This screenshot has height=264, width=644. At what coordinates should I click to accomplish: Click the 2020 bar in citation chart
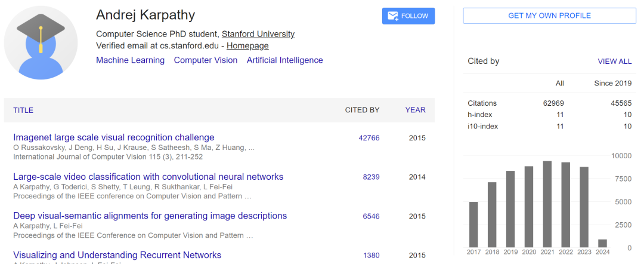pos(529,207)
